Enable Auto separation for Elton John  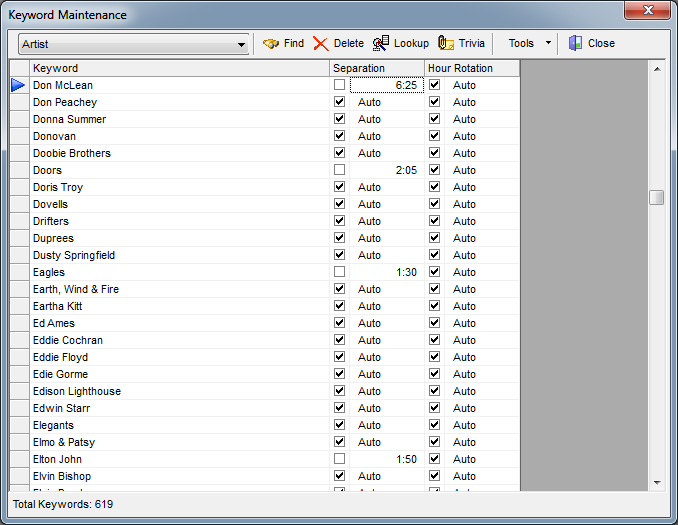coord(340,459)
